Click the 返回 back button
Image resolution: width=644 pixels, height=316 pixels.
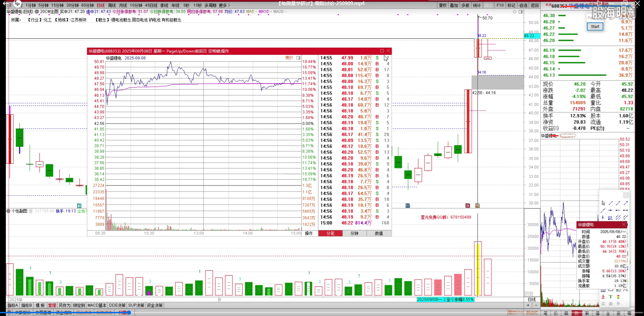click(x=535, y=5)
